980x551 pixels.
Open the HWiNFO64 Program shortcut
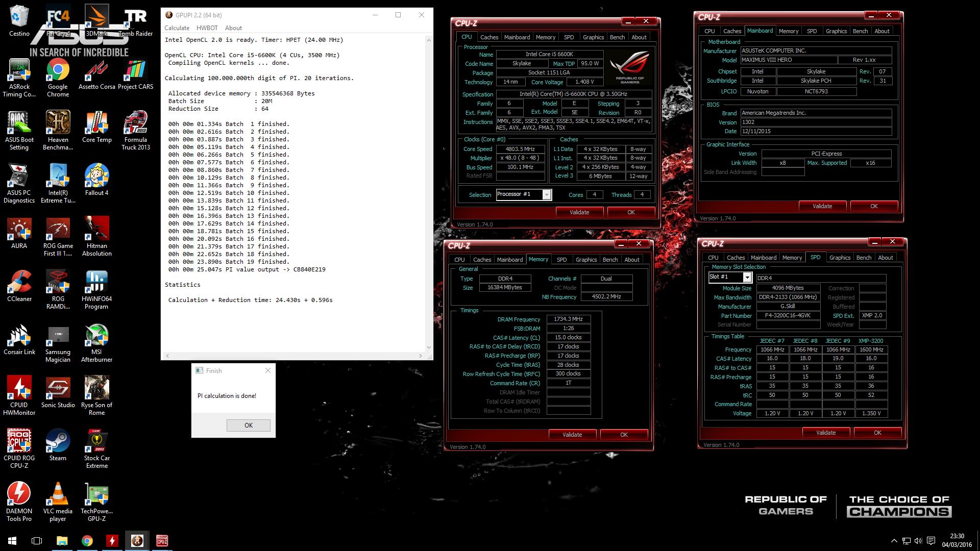tap(97, 290)
